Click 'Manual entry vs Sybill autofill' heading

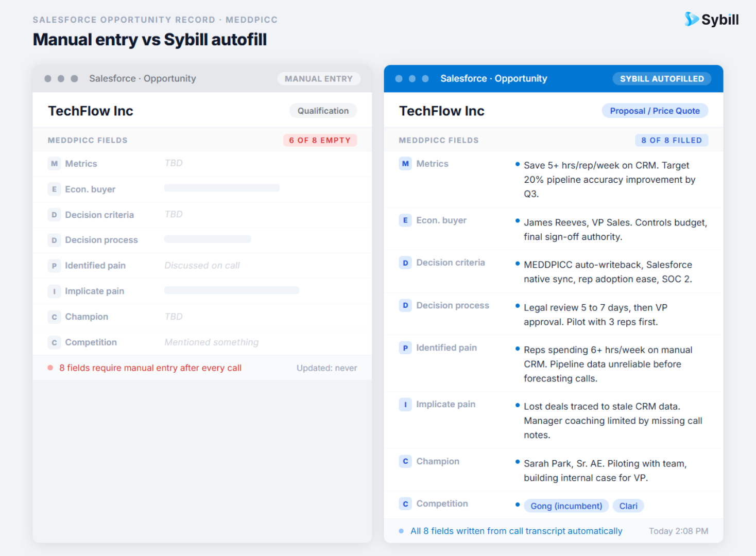150,40
